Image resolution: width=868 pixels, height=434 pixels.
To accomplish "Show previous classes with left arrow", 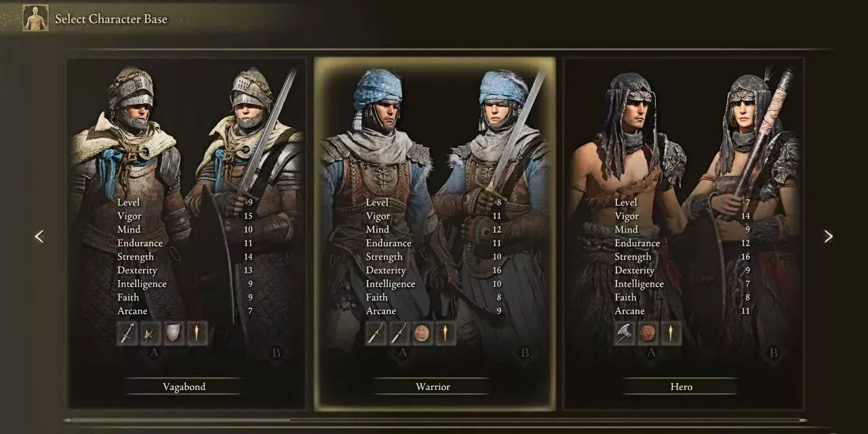I will point(39,236).
